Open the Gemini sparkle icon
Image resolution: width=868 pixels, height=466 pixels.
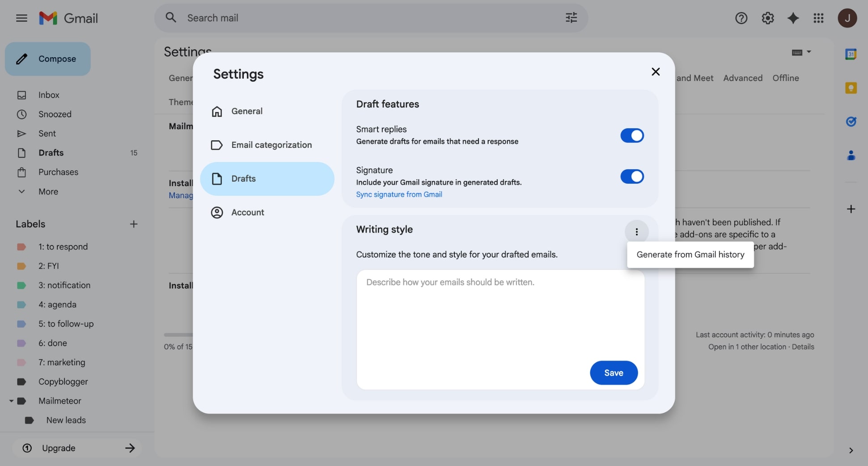click(793, 18)
